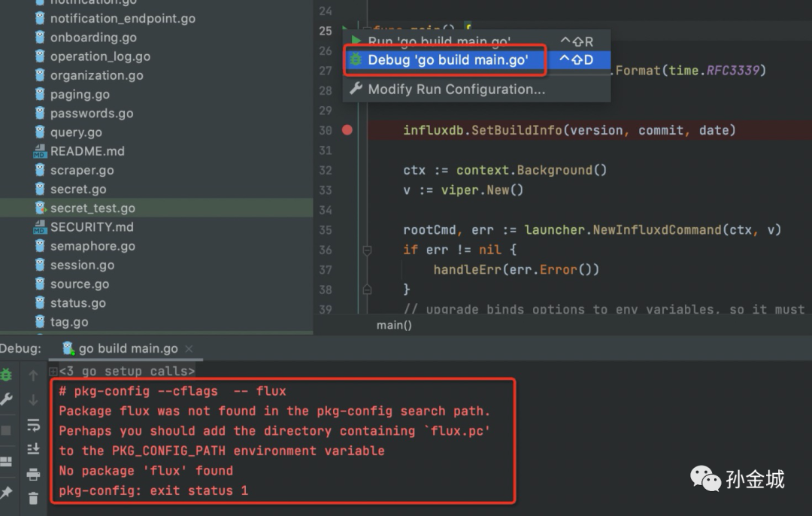The width and height of the screenshot is (812, 516).
Task: Clear console with the trash icon
Action: 33,498
